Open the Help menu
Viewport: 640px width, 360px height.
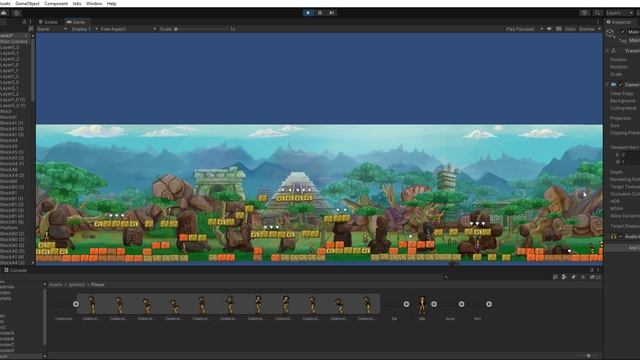111,3
